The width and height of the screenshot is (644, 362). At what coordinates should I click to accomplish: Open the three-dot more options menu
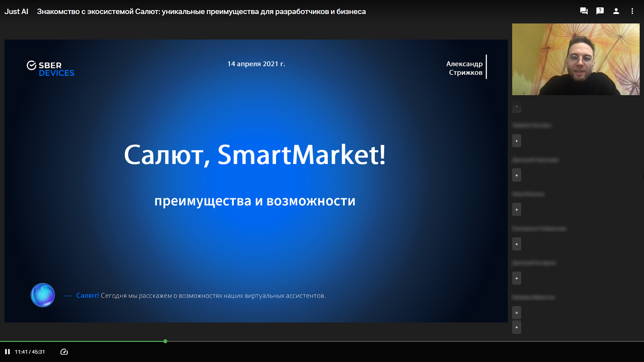(x=632, y=11)
